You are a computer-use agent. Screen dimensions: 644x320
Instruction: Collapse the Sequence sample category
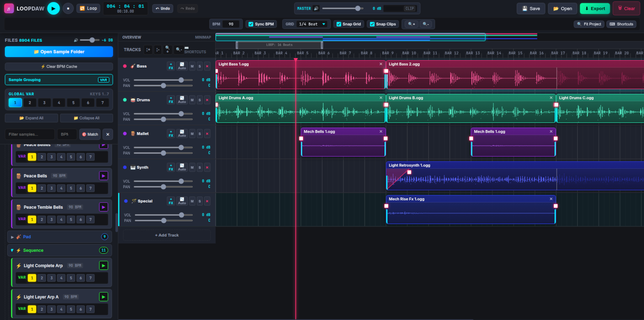pos(60,250)
